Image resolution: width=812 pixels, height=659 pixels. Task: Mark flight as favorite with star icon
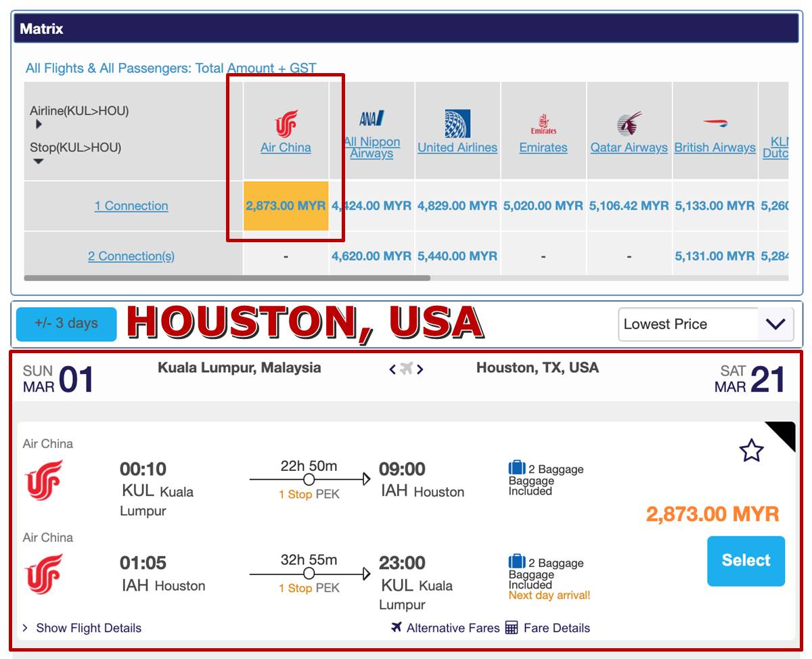(752, 451)
